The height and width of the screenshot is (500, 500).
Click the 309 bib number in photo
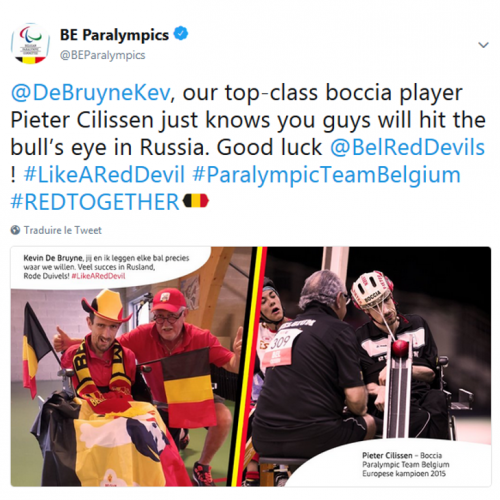[x=281, y=341]
